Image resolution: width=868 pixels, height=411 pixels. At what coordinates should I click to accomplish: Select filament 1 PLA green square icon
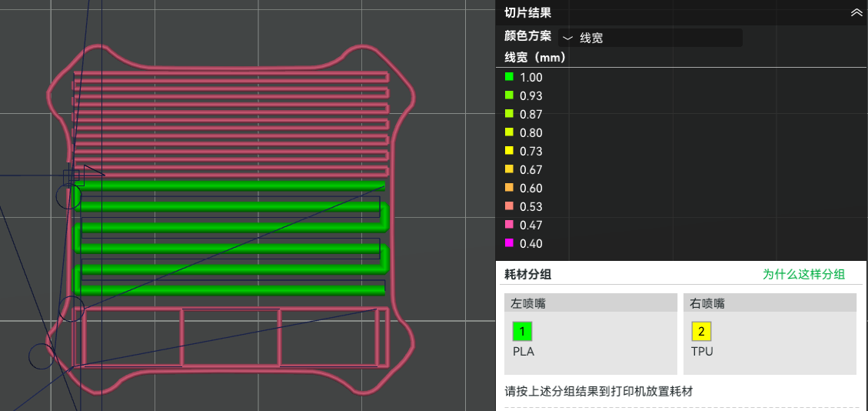pos(522,331)
